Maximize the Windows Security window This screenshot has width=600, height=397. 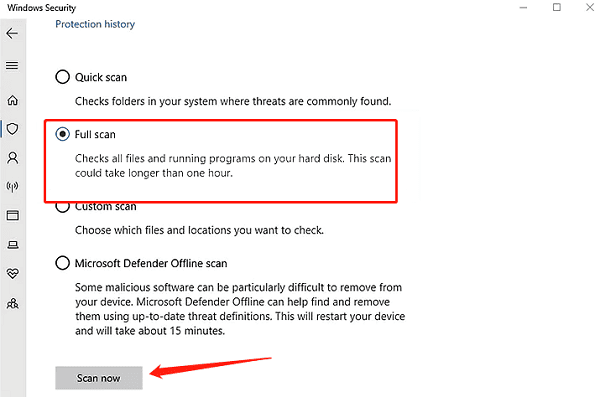(557, 7)
